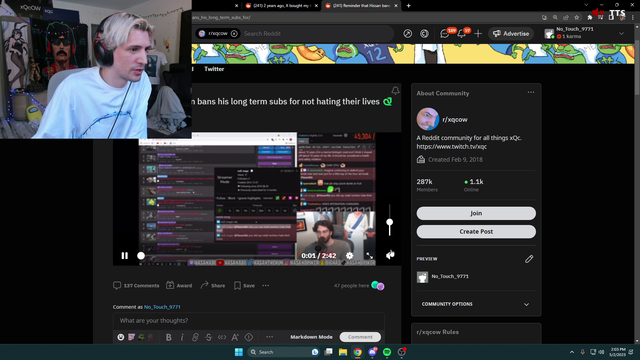Open Discord from taskbar
Screen dimensions: 640x360
tap(372, 352)
